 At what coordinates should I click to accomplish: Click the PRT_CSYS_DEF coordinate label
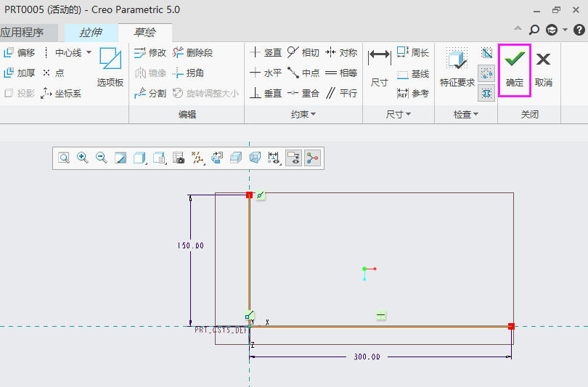coord(221,330)
